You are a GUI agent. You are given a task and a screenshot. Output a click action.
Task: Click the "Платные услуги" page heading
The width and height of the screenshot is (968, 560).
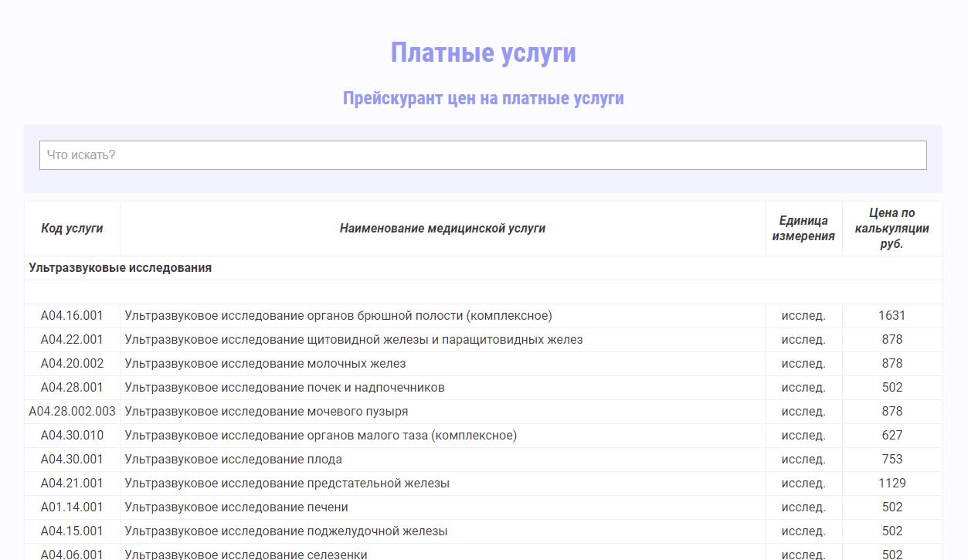tap(483, 53)
